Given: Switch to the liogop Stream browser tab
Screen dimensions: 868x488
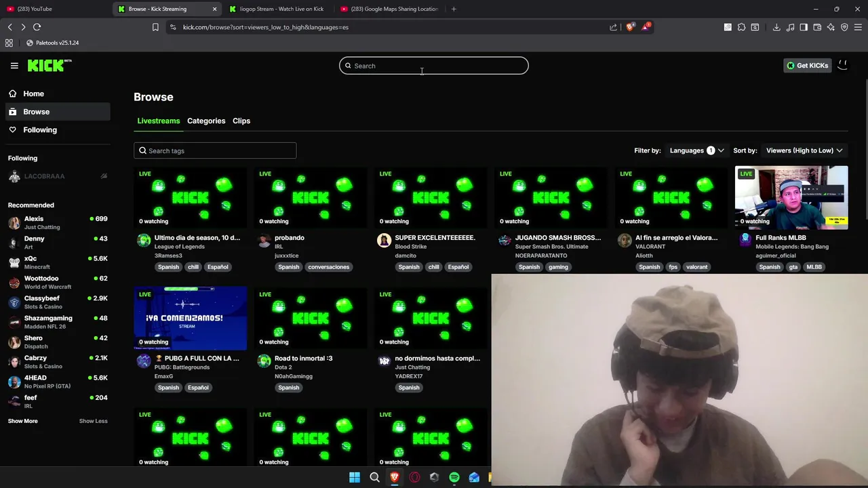Looking at the screenshot, I should pos(278,9).
